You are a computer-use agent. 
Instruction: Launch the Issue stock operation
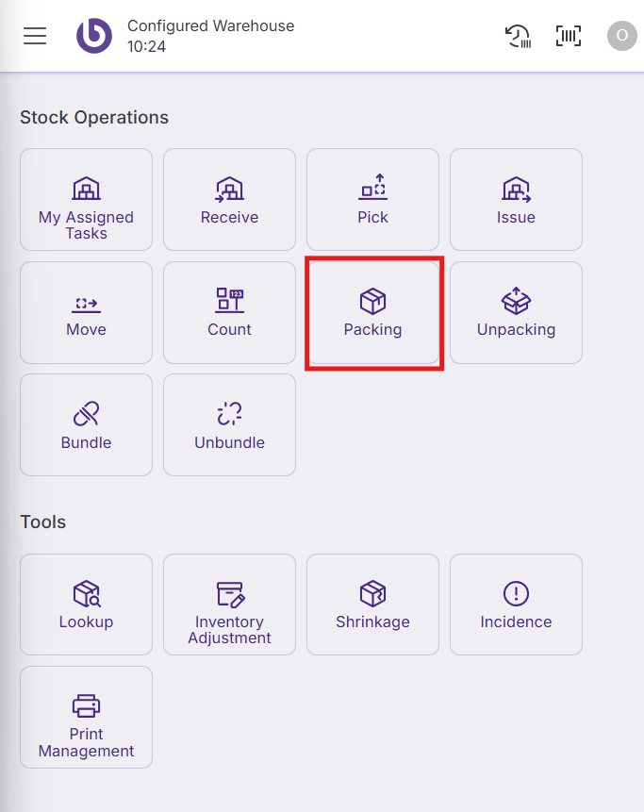coord(516,199)
